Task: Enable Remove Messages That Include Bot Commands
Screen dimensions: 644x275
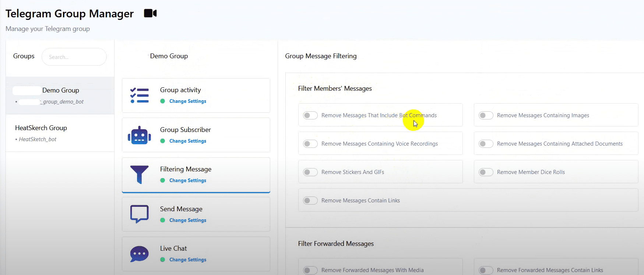Action: [x=310, y=115]
